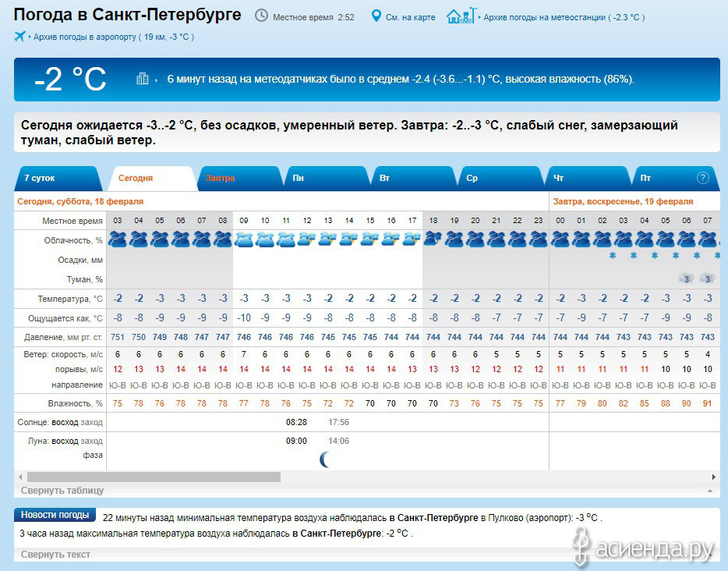Click the cloud icon for hour 18

coord(433,239)
